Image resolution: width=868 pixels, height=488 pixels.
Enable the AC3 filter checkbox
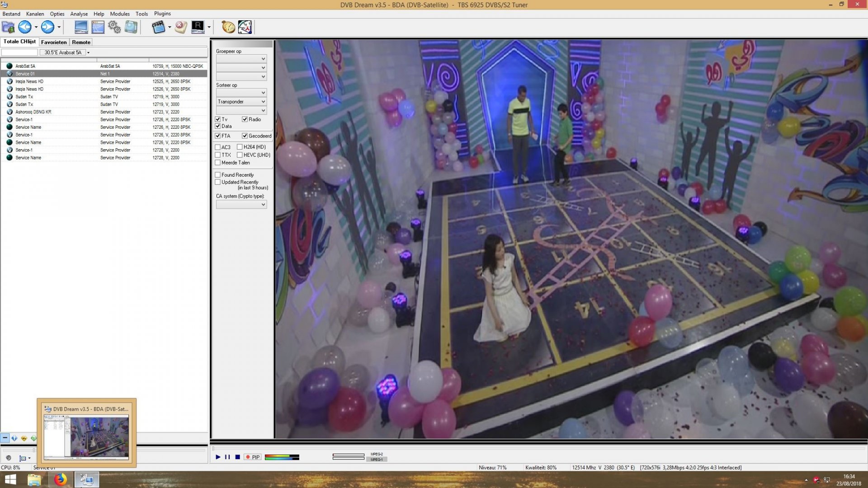click(x=218, y=147)
